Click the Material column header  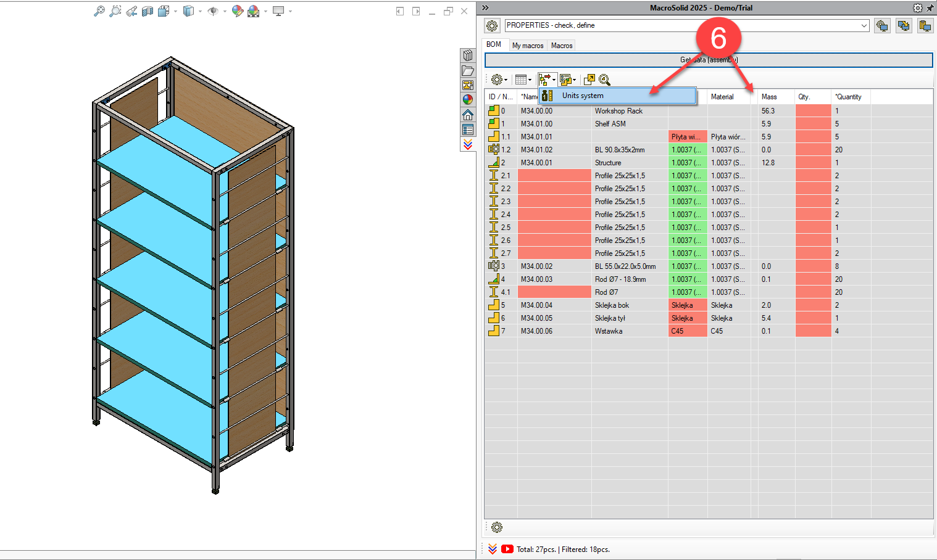(729, 97)
